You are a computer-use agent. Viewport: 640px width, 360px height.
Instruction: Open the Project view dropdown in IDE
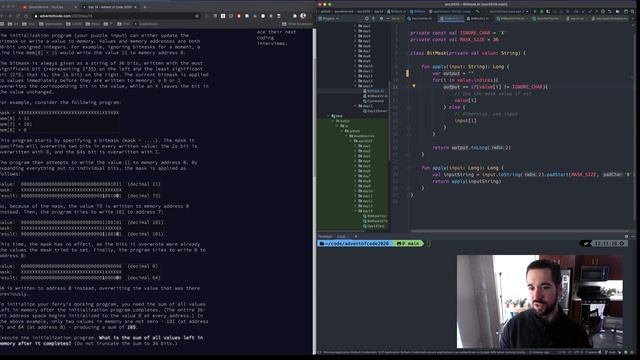[329, 18]
